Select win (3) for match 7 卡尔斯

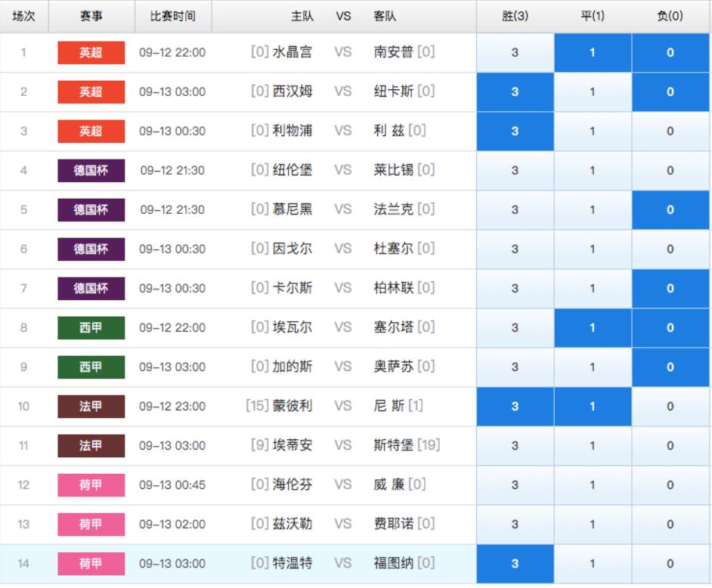point(515,288)
